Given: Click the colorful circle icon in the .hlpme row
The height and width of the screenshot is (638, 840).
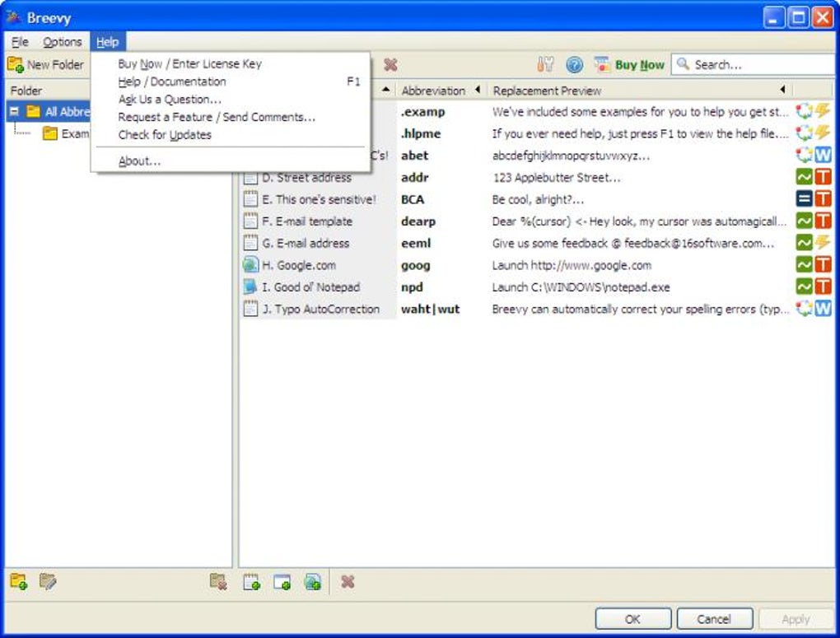Looking at the screenshot, I should pos(804,133).
